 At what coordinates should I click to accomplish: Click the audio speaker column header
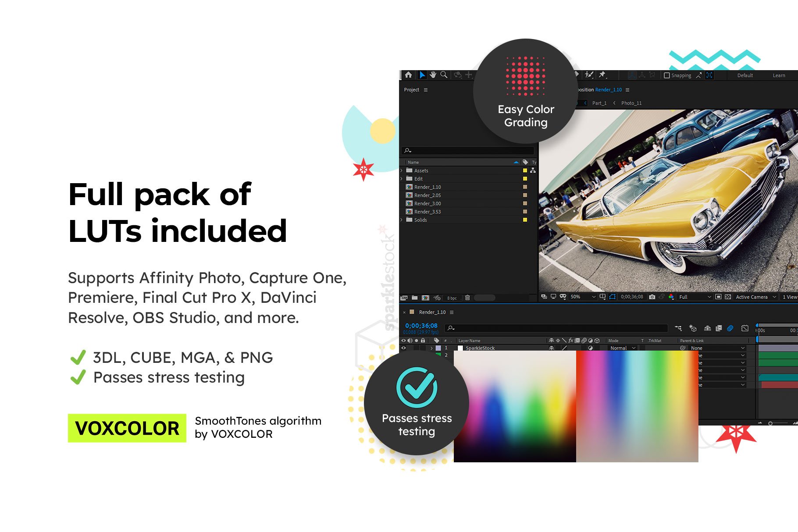click(x=410, y=340)
